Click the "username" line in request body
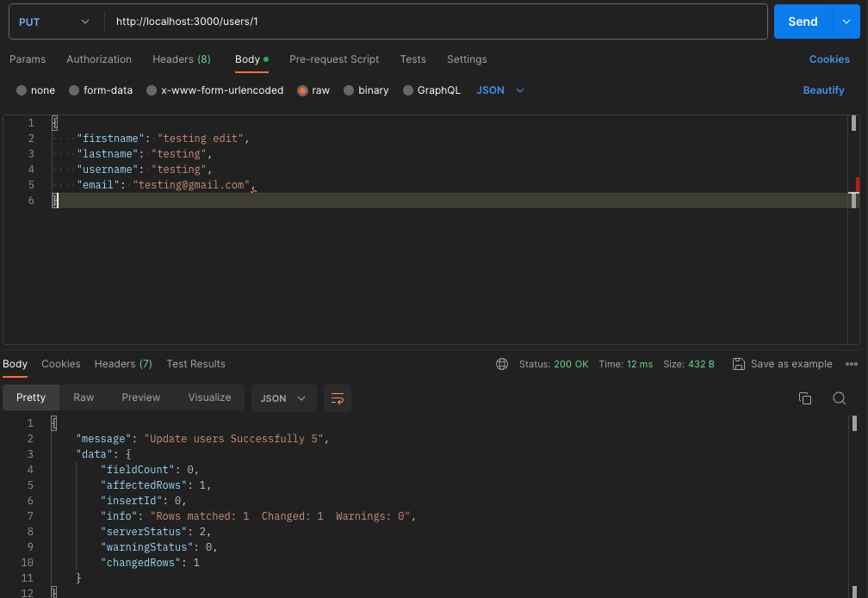This screenshot has height=598, width=868. click(x=145, y=170)
